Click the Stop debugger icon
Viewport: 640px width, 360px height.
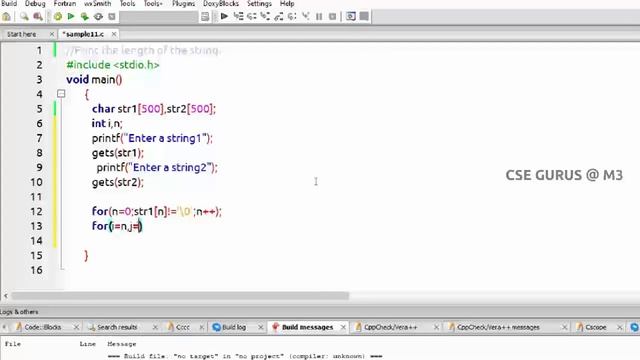(x=333, y=17)
